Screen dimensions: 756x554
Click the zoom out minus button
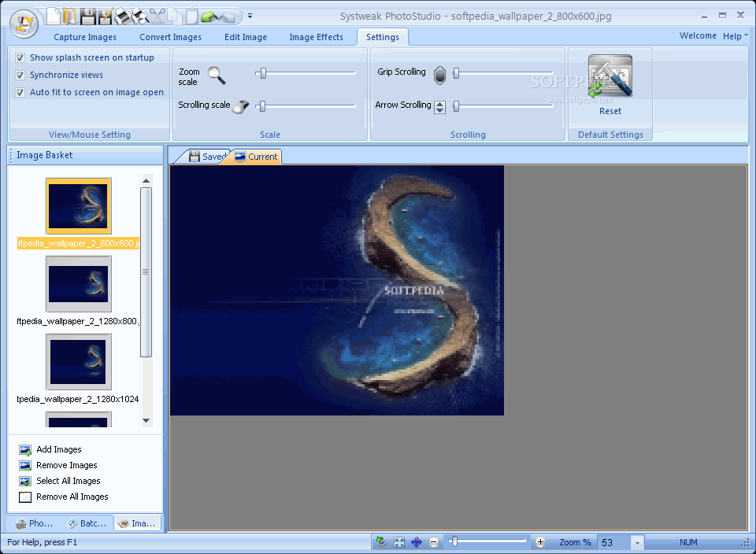tap(434, 542)
